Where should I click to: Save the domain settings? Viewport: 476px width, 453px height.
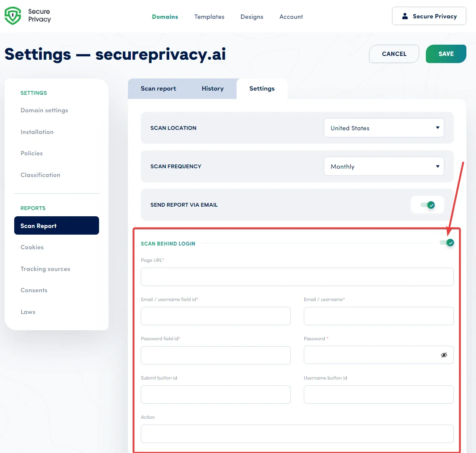tap(445, 53)
